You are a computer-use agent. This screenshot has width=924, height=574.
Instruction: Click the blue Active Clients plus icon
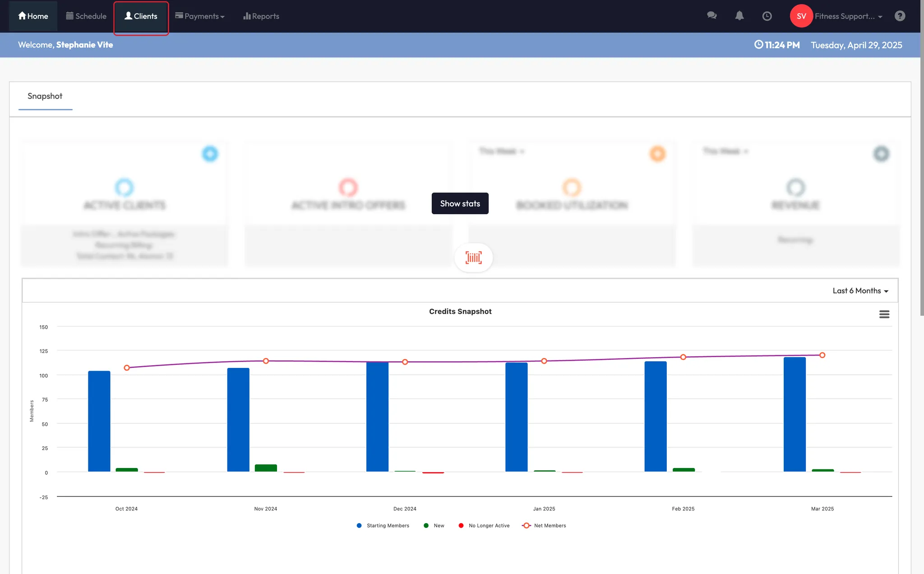[210, 154]
